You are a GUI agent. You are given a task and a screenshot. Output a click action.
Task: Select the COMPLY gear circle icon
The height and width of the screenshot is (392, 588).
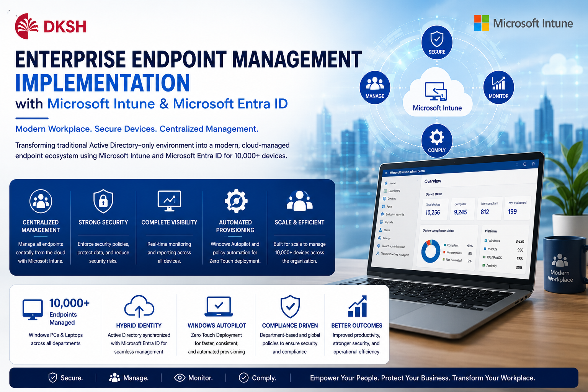pos(437,140)
